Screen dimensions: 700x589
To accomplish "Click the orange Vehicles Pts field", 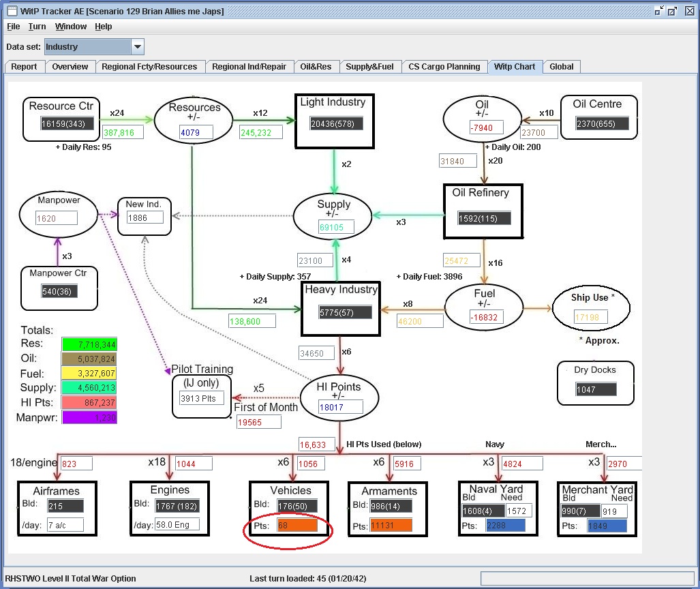I will [x=297, y=525].
